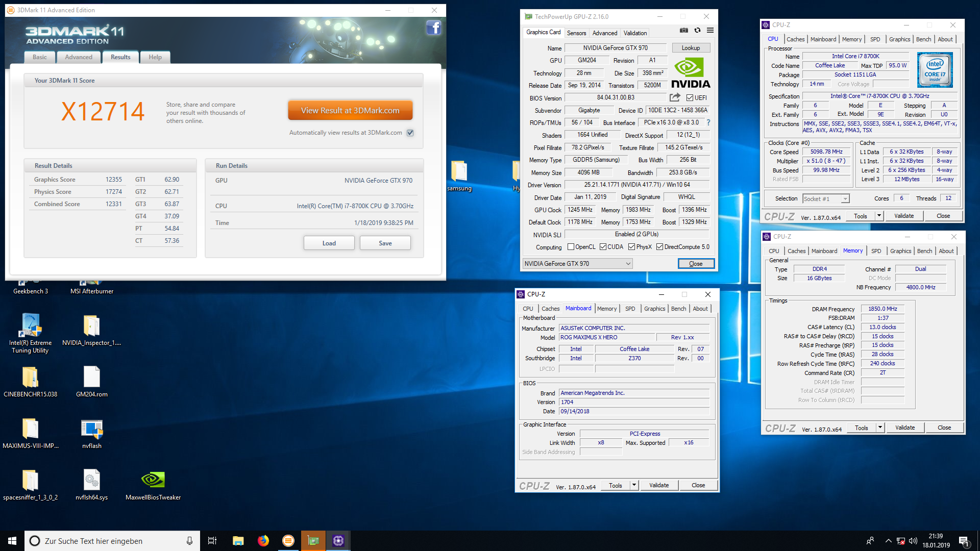
Task: Click Validate in Mainboard CPU-Z window
Action: coord(659,485)
